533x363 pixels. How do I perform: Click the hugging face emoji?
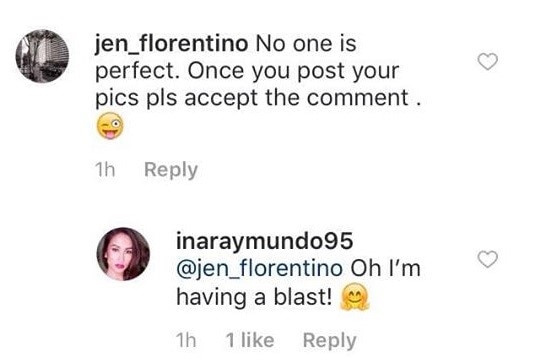[355, 297]
